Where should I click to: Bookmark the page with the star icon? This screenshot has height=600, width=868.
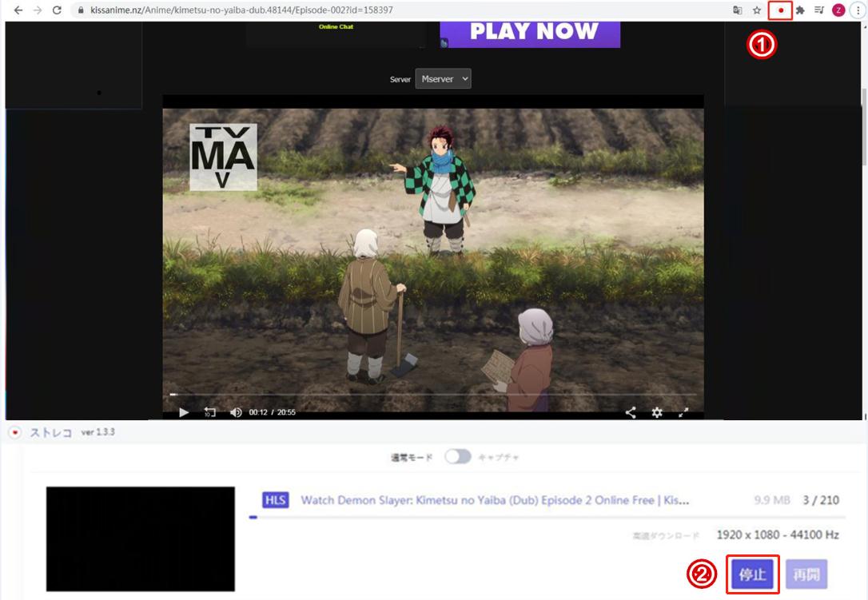click(x=757, y=10)
